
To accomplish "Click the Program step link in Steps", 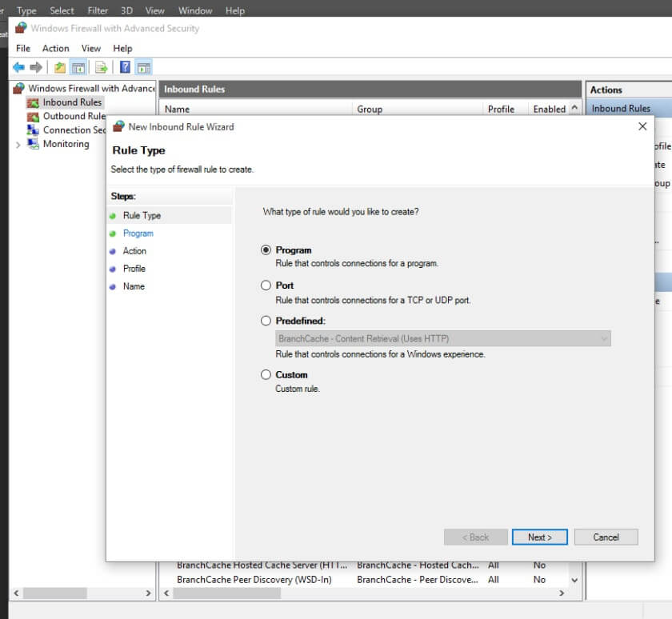I will click(138, 234).
